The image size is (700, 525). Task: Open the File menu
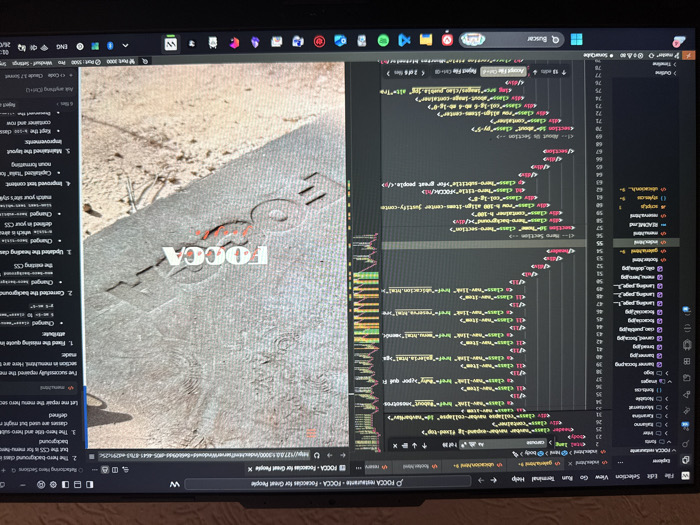(x=669, y=476)
